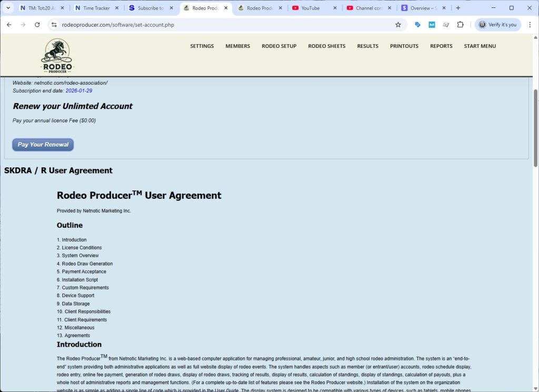Bookmark the page using the star icon
Screen dimensions: 539x392
(x=398, y=24)
